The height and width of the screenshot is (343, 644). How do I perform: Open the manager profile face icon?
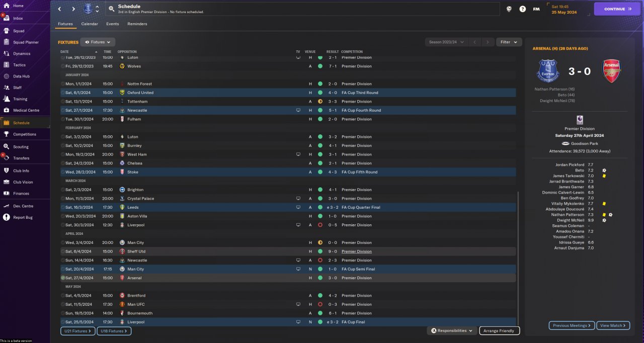pyautogui.click(x=509, y=9)
